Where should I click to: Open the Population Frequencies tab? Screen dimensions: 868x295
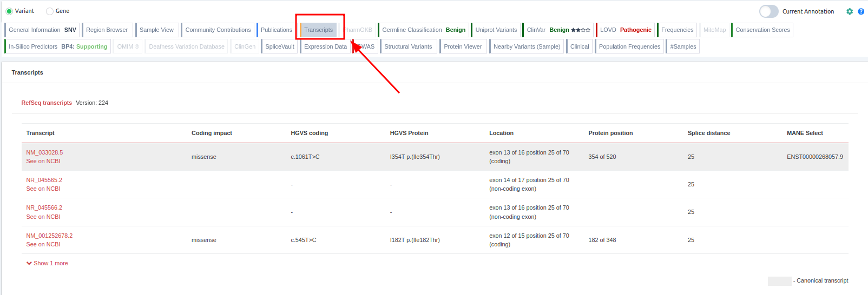[x=629, y=47]
